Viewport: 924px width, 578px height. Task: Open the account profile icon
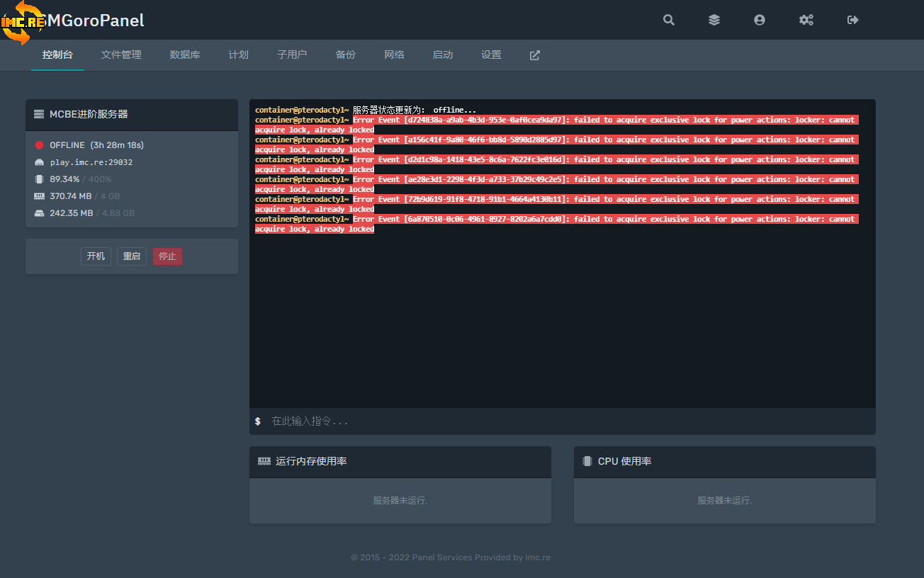pyautogui.click(x=759, y=20)
